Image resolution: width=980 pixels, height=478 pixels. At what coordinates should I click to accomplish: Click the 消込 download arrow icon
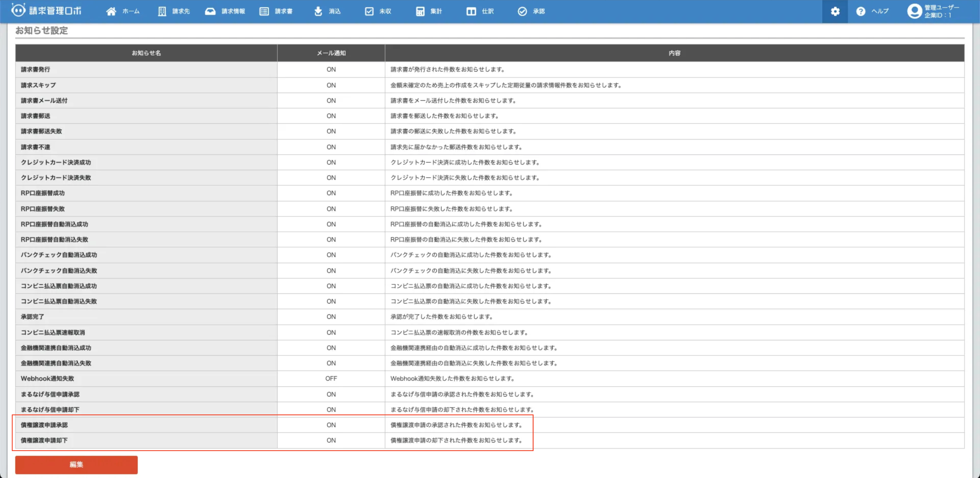318,11
